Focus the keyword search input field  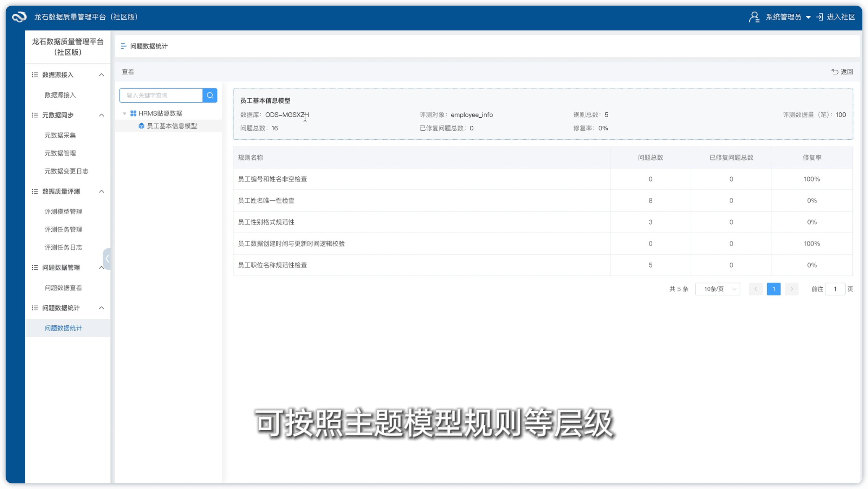[x=161, y=95]
